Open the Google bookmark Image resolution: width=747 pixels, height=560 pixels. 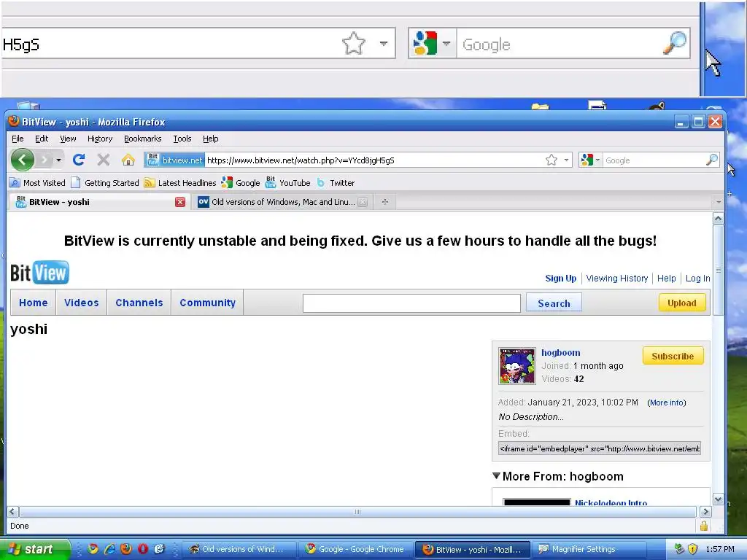tap(241, 183)
